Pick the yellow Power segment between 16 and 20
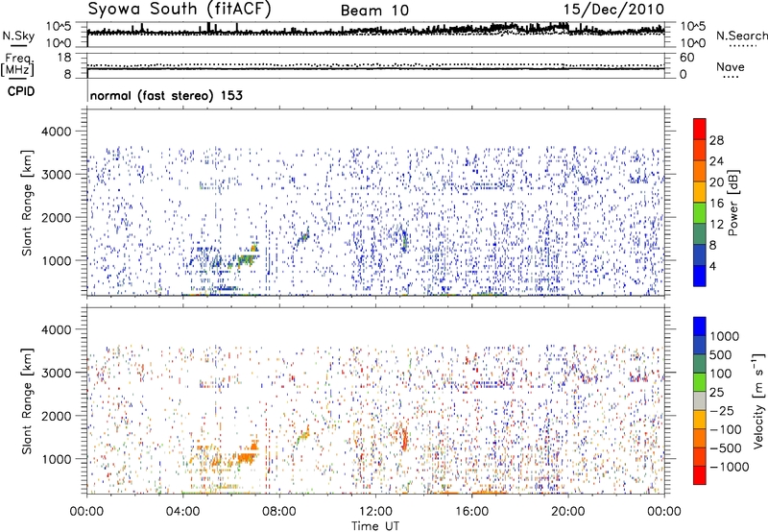768x532 pixels. [700, 192]
